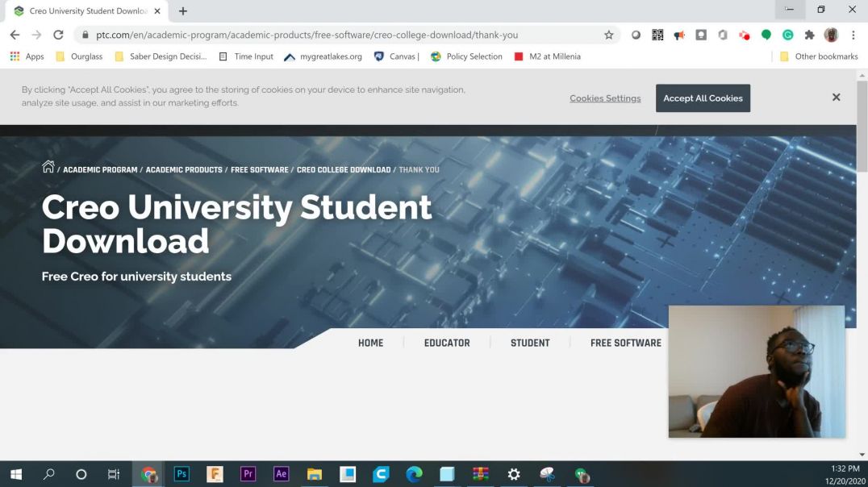The width and height of the screenshot is (868, 487).
Task: Launch Premiere Pro from taskbar
Action: point(248,474)
